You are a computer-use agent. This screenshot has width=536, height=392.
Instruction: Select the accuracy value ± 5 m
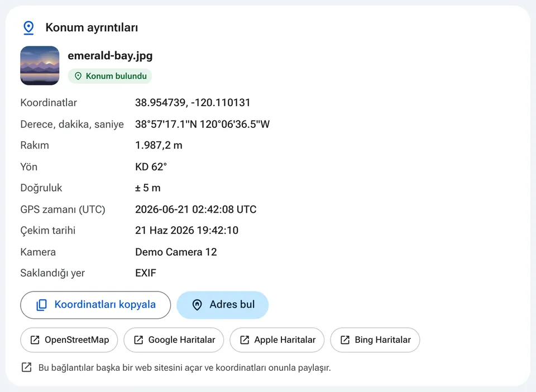[147, 188]
